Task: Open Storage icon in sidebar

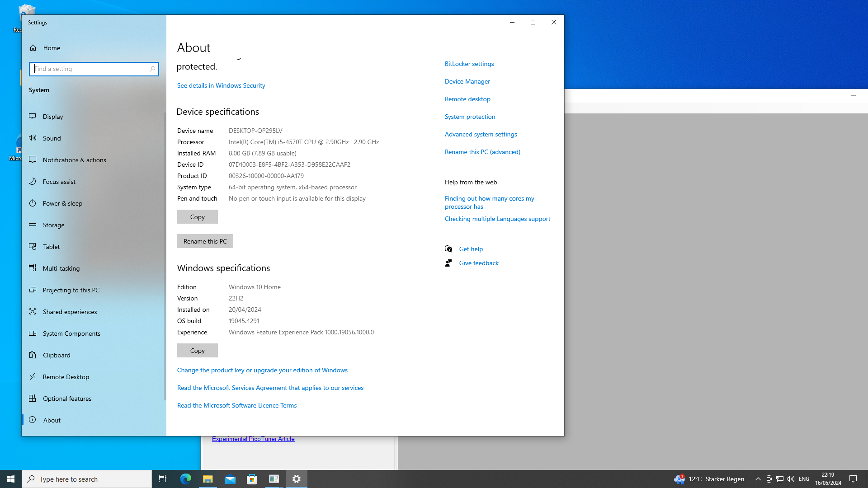Action: [33, 225]
